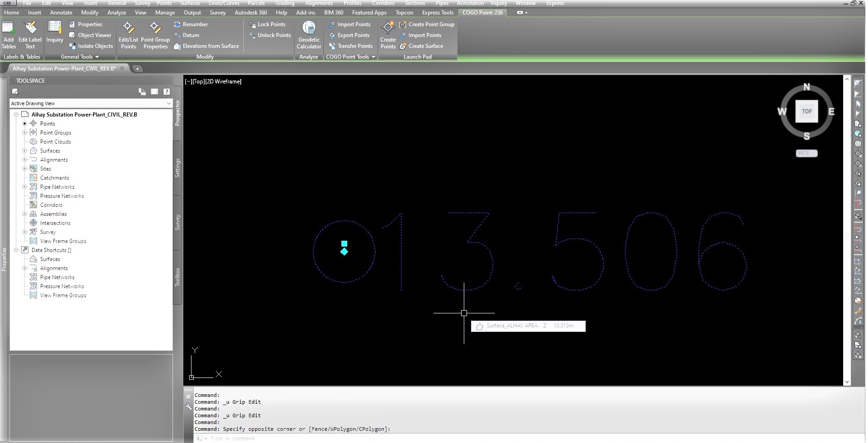Open the Geodetic Calculator
Screen dimensions: 868x443
309,35
